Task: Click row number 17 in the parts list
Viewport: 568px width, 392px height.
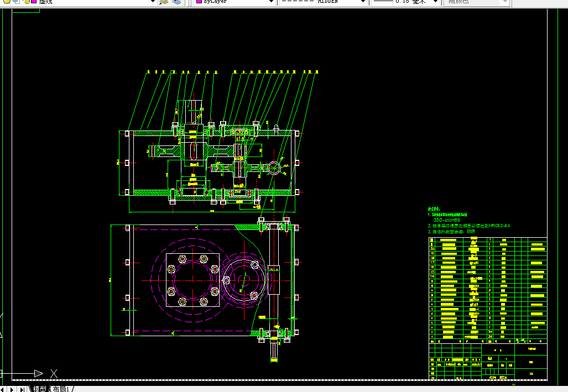Action: (432, 262)
